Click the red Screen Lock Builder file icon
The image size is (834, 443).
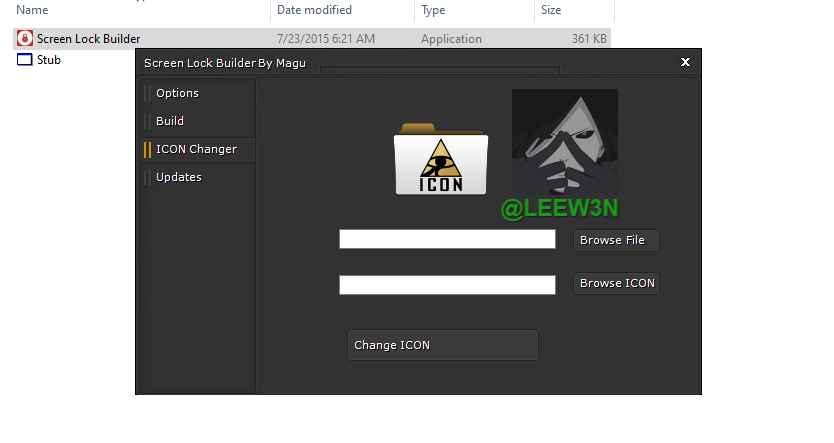[x=24, y=38]
